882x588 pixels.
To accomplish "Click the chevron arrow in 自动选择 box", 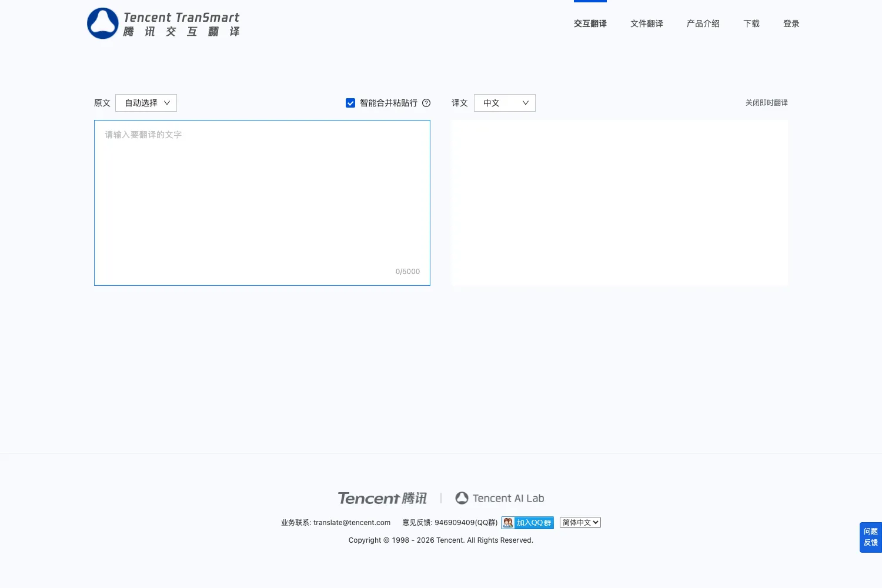I will [x=167, y=103].
